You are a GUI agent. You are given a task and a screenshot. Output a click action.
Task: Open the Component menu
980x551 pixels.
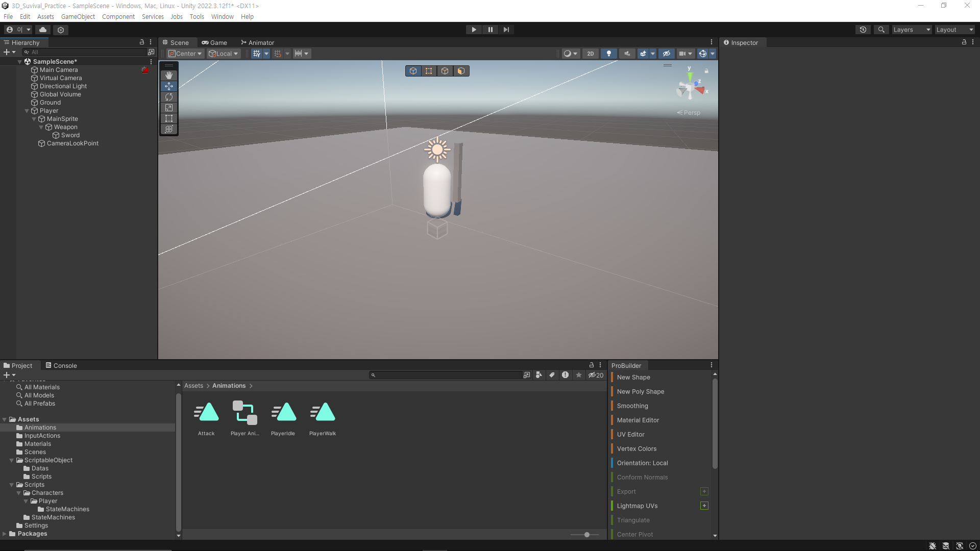(118, 17)
